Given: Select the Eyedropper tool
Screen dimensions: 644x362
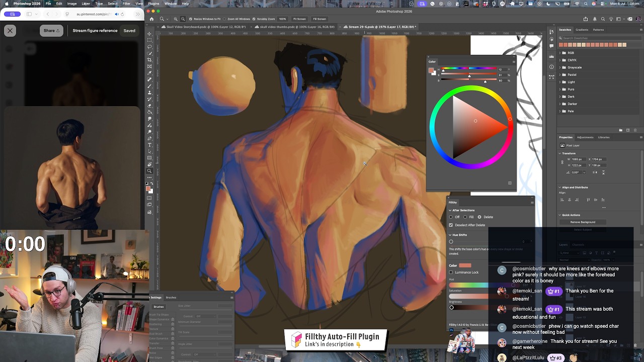Looking at the screenshot, I should pyautogui.click(x=149, y=73).
